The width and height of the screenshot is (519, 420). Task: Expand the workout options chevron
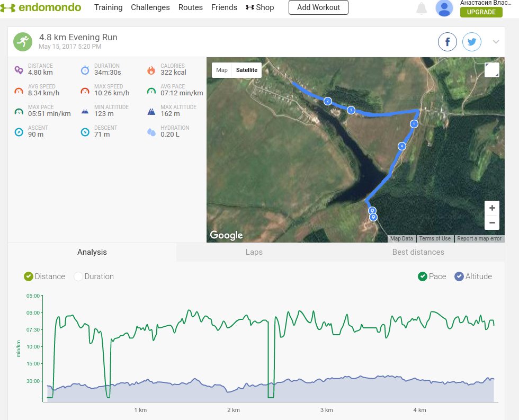tap(496, 42)
